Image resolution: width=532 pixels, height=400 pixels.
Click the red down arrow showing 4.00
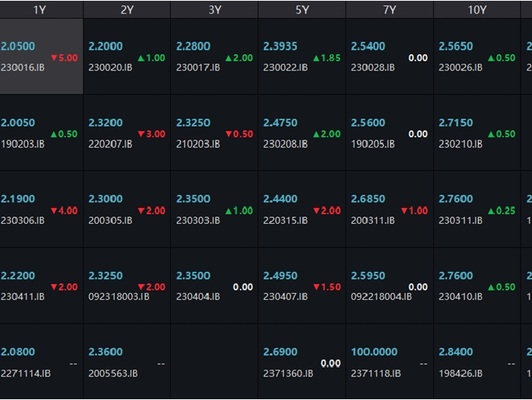click(x=64, y=211)
